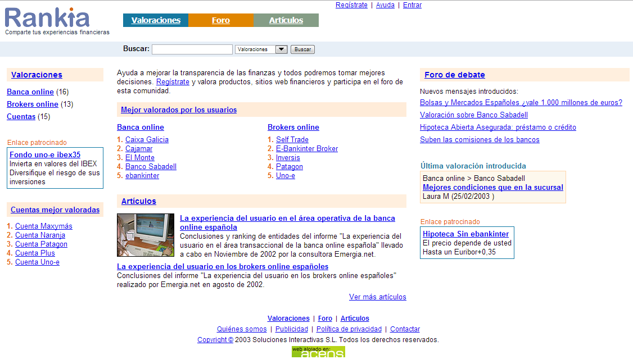Open Self Trade broker
This screenshot has width=633, height=364.
pos(292,140)
